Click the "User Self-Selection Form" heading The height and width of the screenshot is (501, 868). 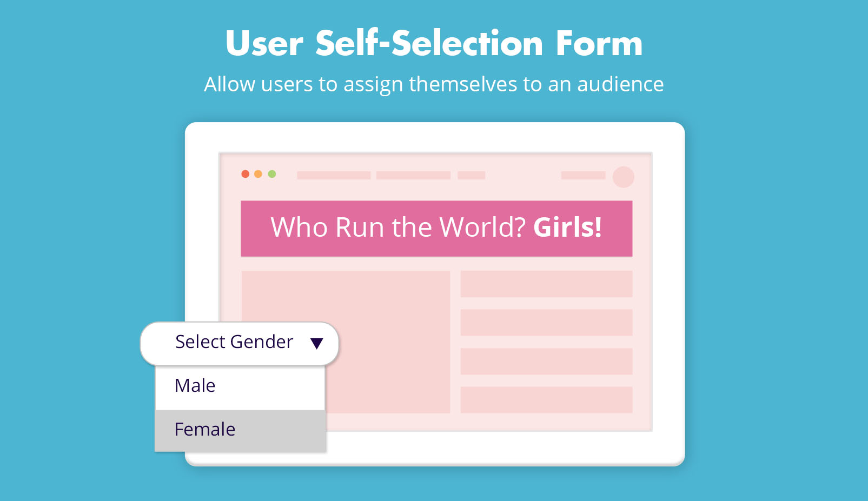pos(434,43)
